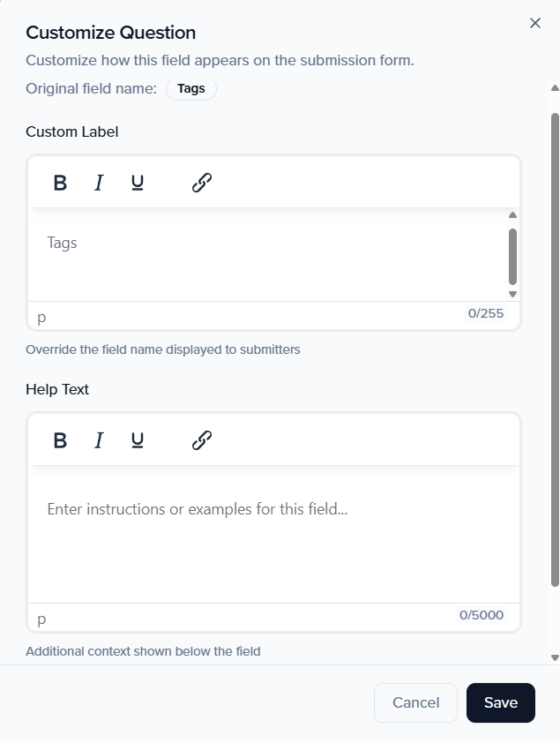Toggle underline in the Help Text toolbar

(138, 440)
